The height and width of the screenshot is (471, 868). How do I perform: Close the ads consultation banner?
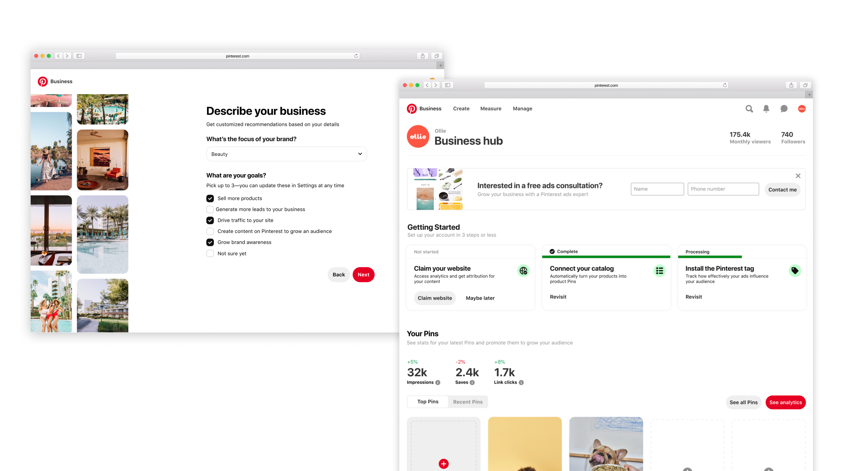click(798, 176)
